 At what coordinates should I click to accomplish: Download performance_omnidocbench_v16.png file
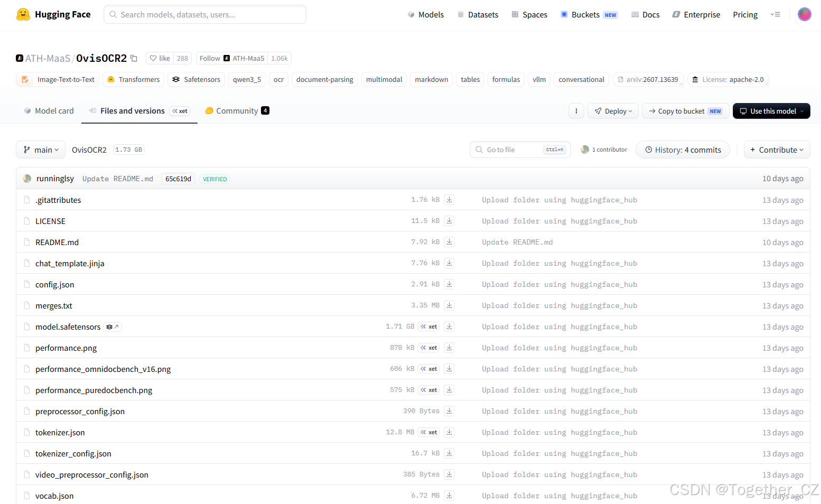pyautogui.click(x=449, y=369)
